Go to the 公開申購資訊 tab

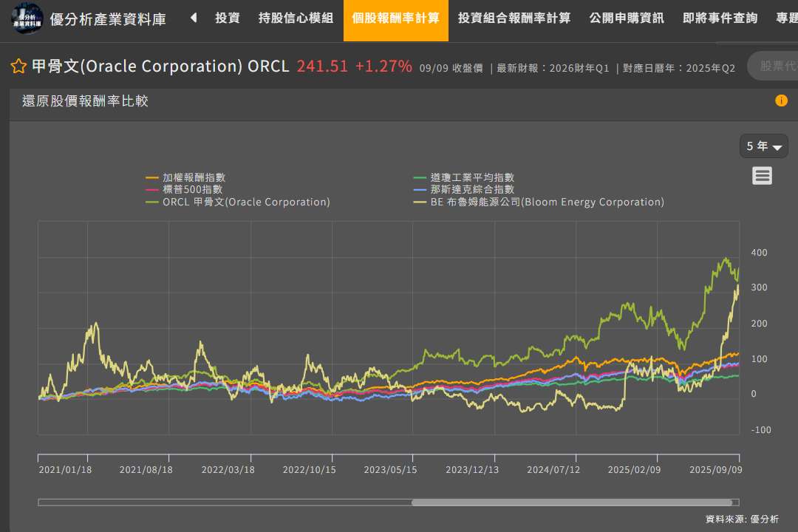pos(627,18)
